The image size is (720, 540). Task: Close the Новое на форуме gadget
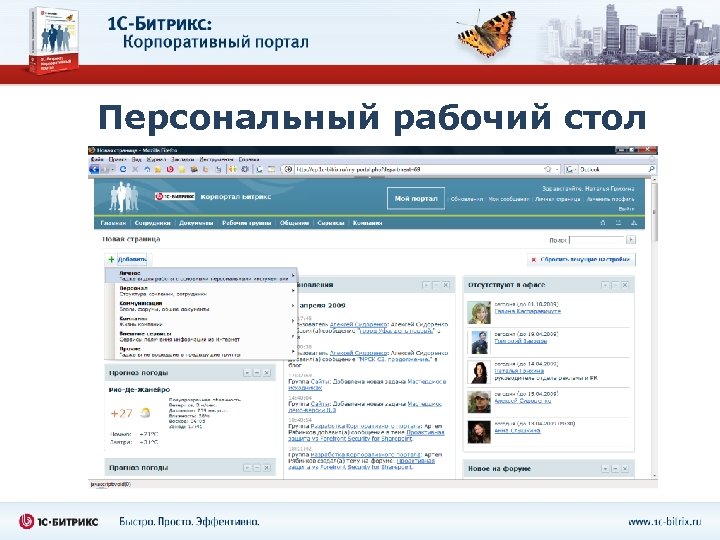[624, 469]
